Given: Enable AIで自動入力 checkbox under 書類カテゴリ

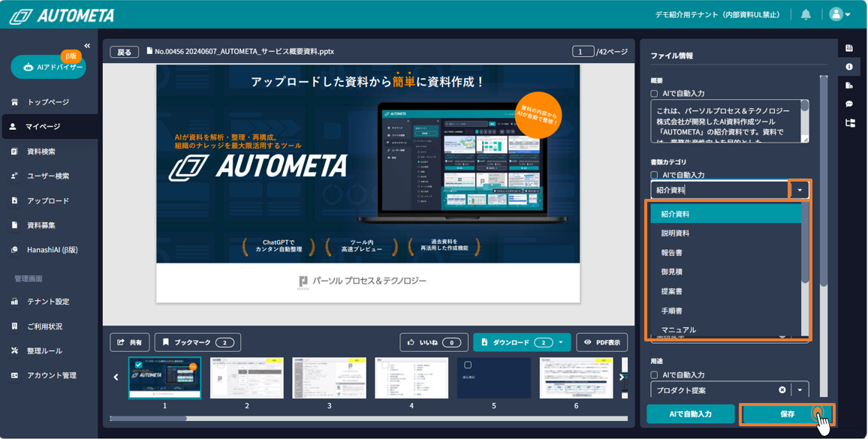Looking at the screenshot, I should coord(654,175).
